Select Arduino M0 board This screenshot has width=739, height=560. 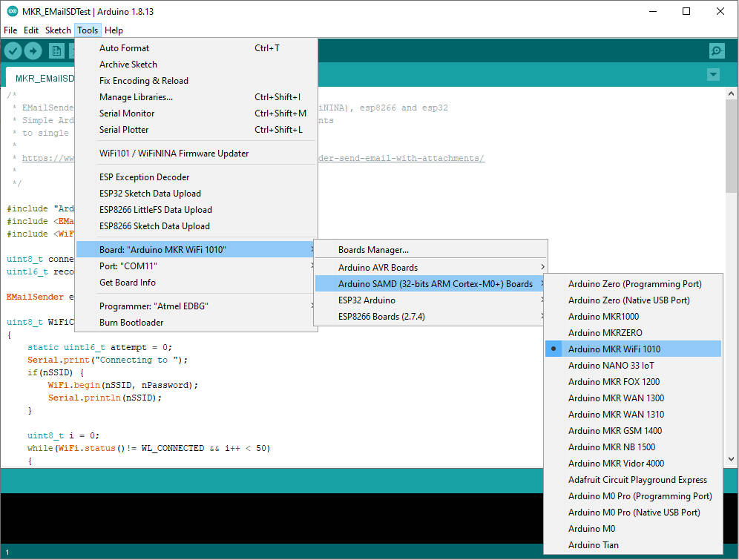point(633,529)
